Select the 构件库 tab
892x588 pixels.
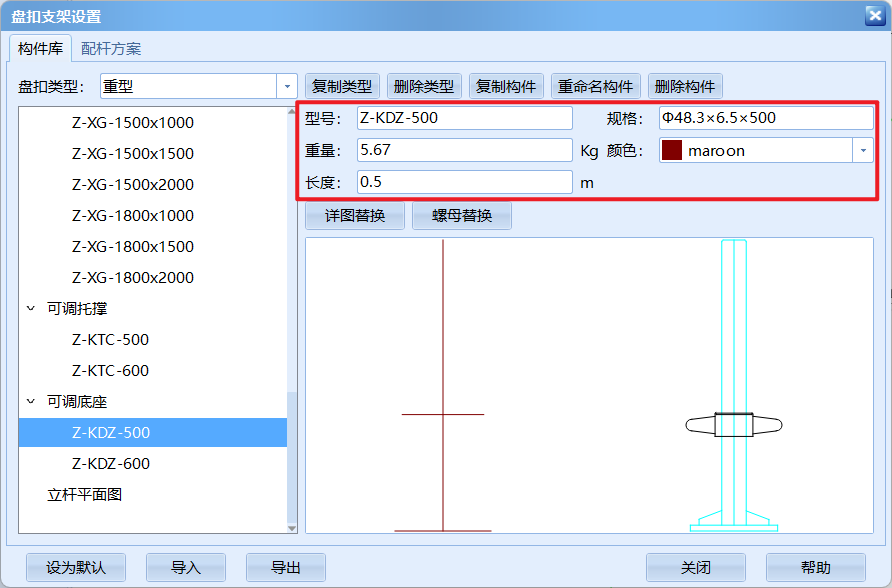41,49
